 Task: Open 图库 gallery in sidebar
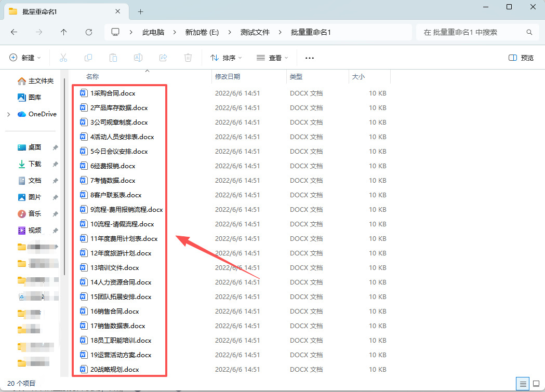(29, 98)
